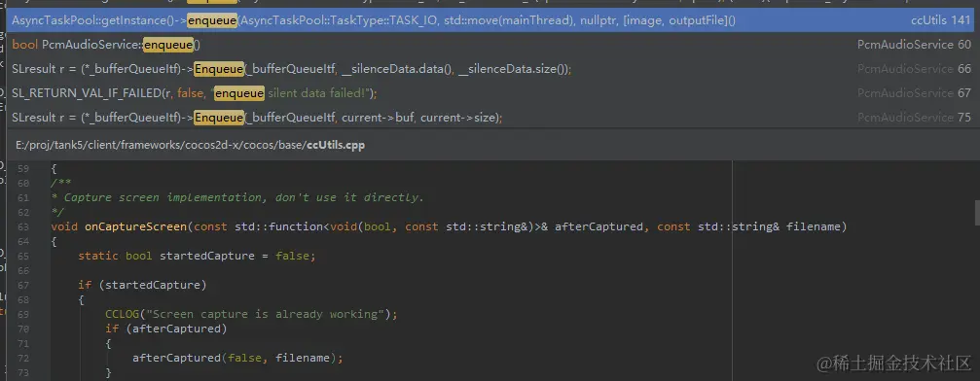The height and width of the screenshot is (381, 980).
Task: Click the code preview vertical scrollbar thumb
Action: [x=977, y=212]
